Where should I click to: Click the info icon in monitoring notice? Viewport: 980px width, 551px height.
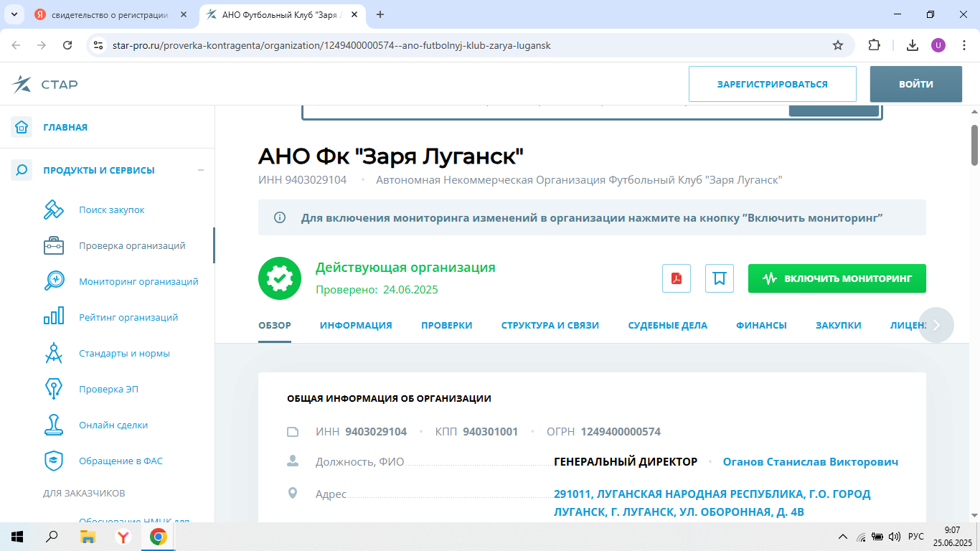(280, 217)
